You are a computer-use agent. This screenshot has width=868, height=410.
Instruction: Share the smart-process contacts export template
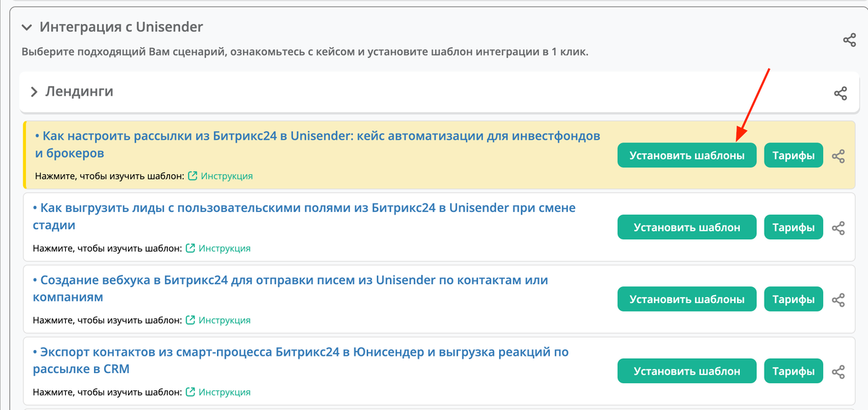(x=838, y=372)
